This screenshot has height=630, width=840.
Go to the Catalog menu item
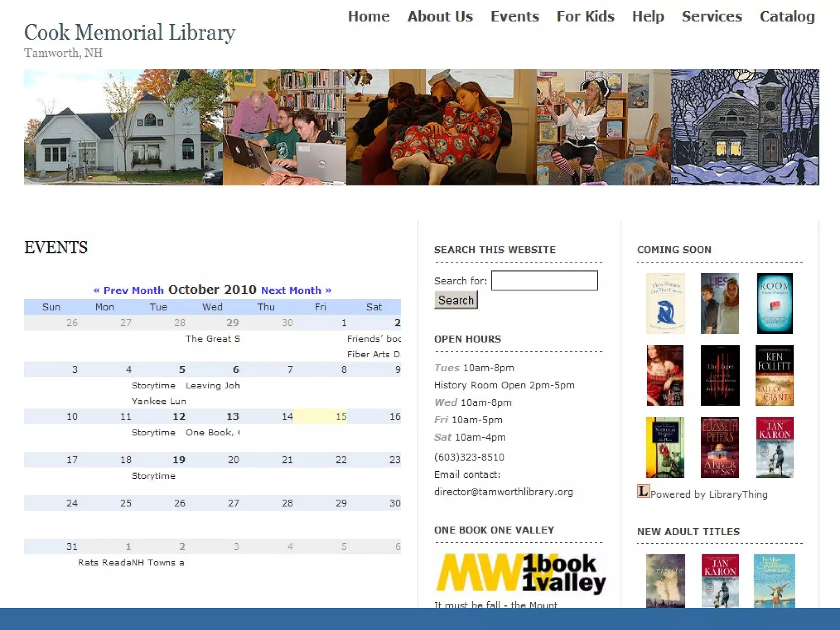click(787, 16)
